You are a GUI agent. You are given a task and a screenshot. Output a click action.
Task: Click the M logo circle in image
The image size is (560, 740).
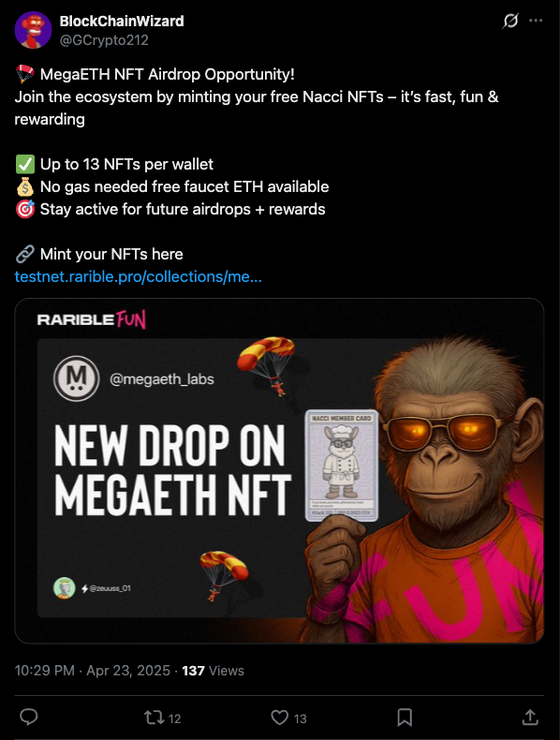(77, 379)
